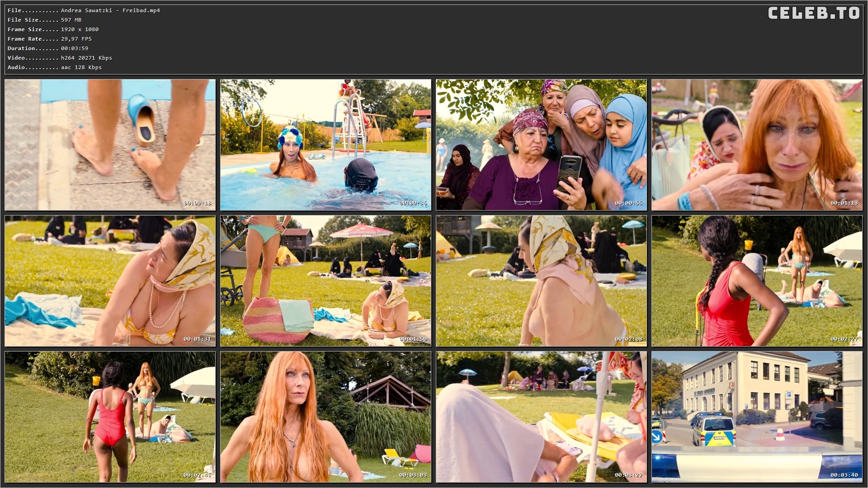Open the thumbnail at 00:01:13
This screenshot has height=488, width=868.
coord(757,145)
